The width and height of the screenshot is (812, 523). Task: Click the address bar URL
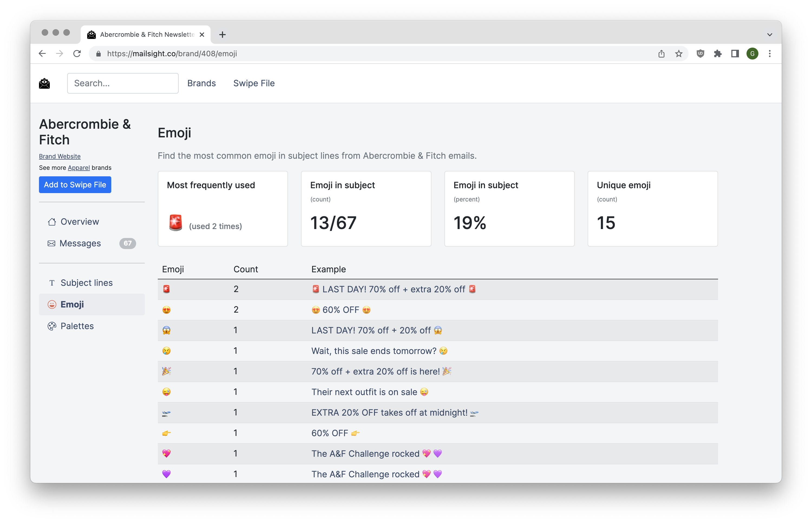(172, 54)
